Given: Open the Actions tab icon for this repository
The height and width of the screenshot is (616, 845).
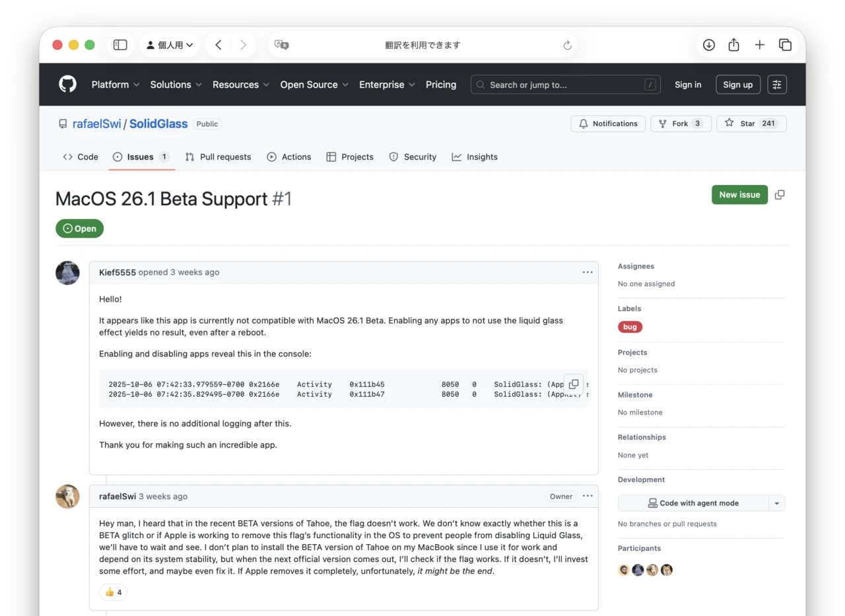Looking at the screenshot, I should (271, 156).
